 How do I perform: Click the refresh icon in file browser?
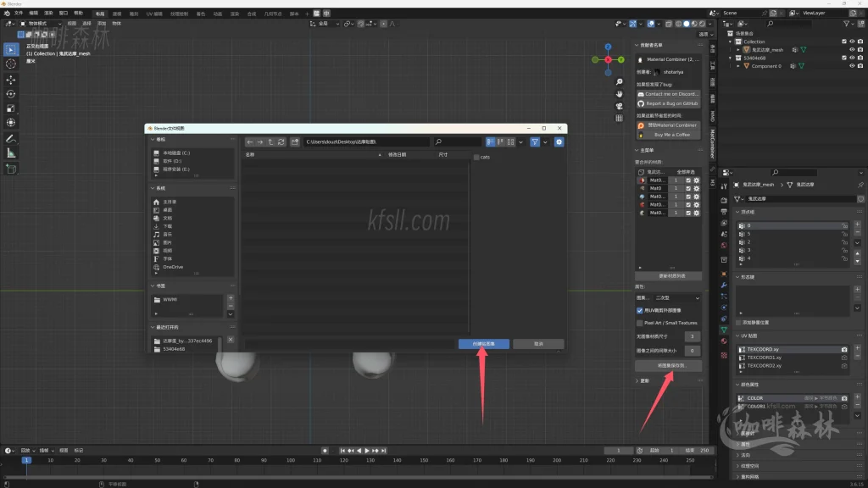pos(281,142)
